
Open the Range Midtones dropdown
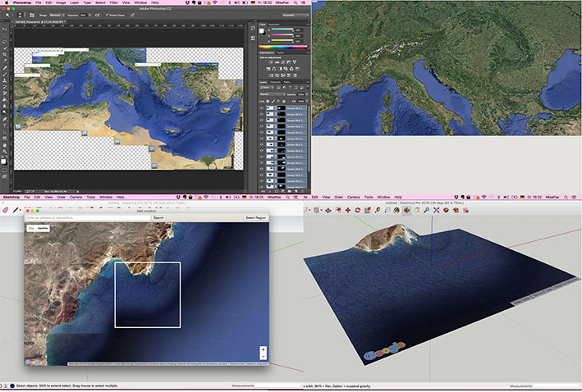click(x=57, y=16)
